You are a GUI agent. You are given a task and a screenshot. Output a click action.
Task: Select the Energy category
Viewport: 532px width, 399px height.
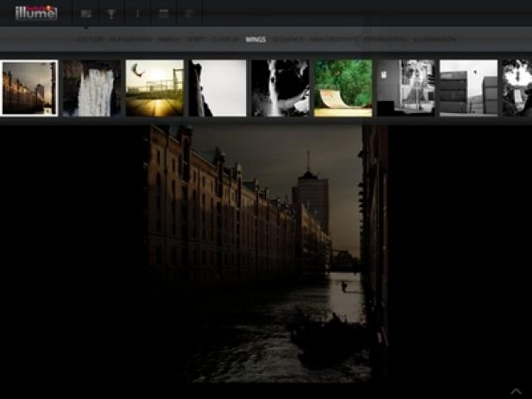[x=169, y=40]
